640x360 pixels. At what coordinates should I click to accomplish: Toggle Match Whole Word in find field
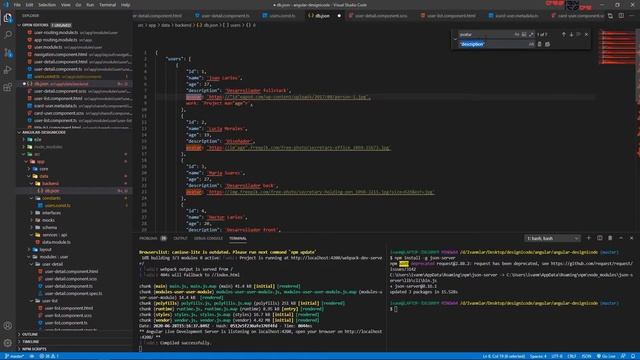click(x=524, y=35)
